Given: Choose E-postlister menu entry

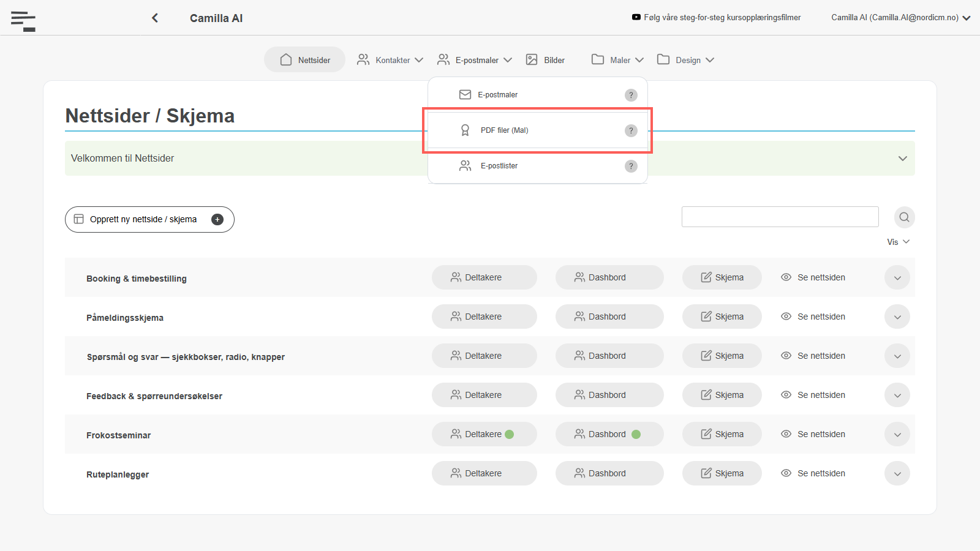Looking at the screenshot, I should tap(538, 166).
